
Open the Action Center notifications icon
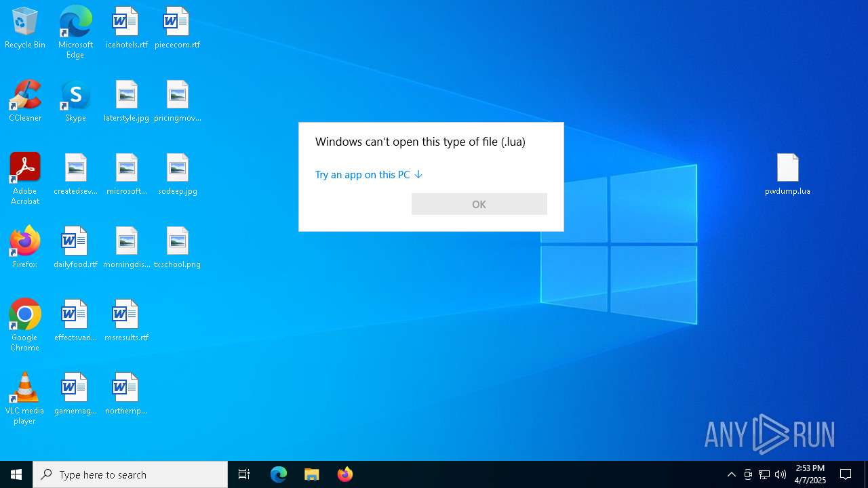[846, 474]
